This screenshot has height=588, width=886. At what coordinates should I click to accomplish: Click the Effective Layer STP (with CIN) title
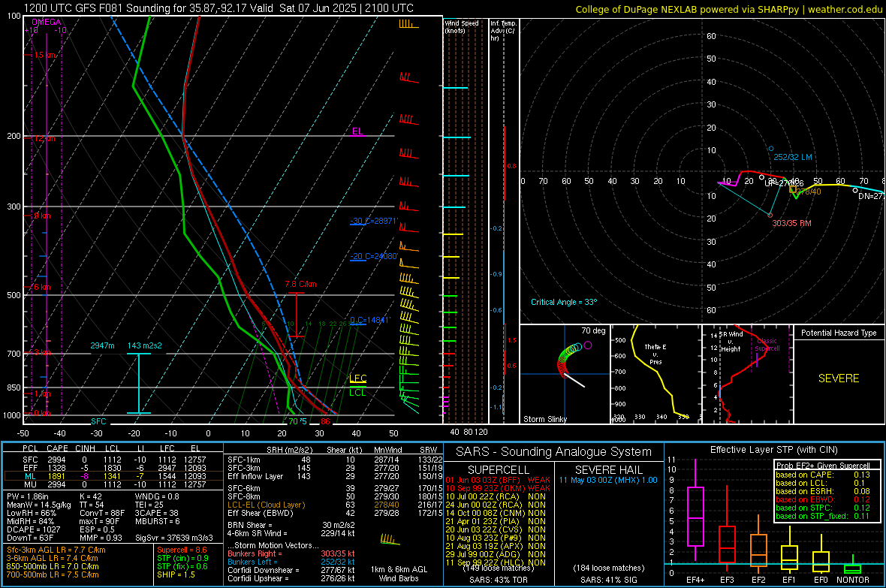click(x=773, y=450)
